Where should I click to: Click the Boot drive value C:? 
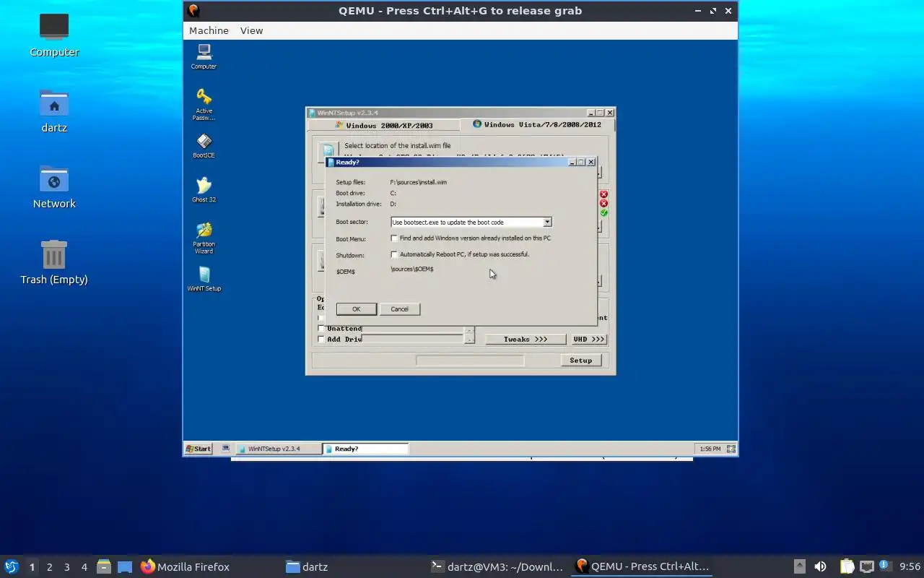[393, 193]
